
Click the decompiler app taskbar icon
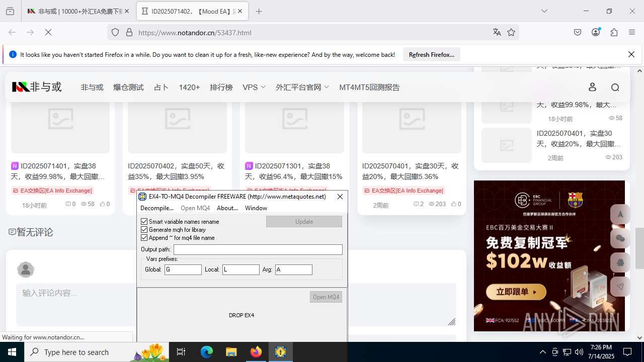(280, 352)
